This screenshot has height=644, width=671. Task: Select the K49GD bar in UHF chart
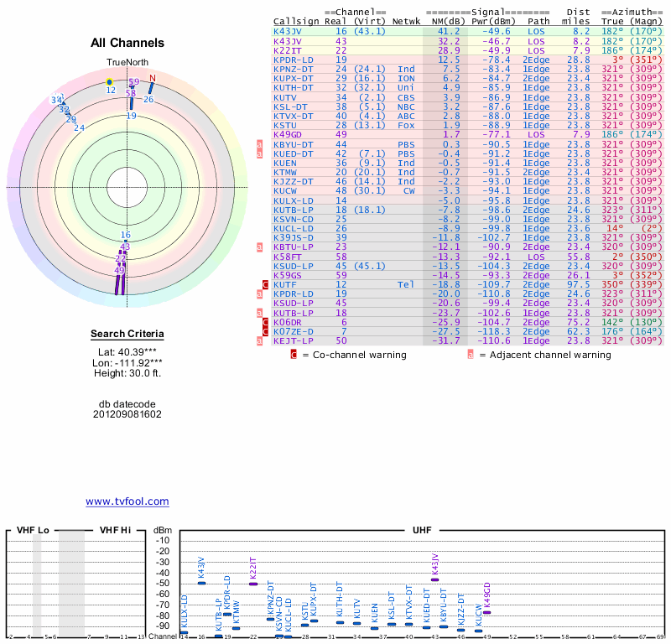coord(486,612)
